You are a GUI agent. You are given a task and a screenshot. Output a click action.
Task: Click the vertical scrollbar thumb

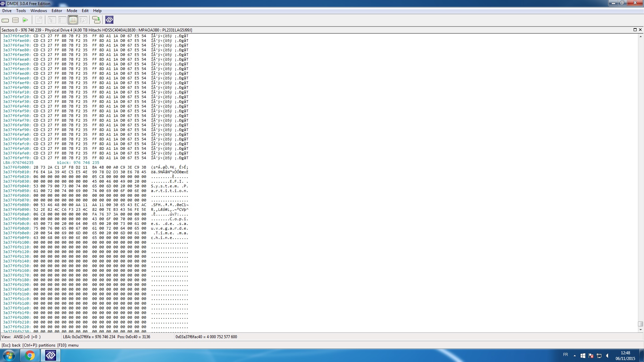point(640,324)
